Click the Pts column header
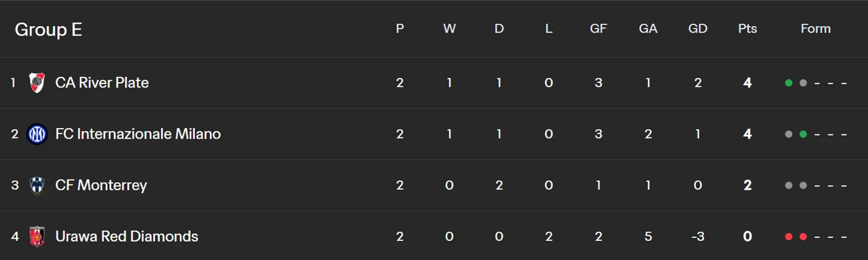 tap(747, 29)
